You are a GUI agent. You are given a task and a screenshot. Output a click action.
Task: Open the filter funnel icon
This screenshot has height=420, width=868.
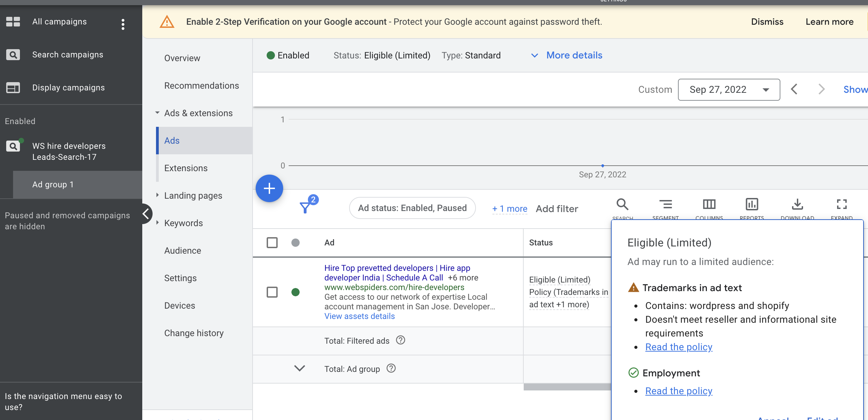[305, 207]
